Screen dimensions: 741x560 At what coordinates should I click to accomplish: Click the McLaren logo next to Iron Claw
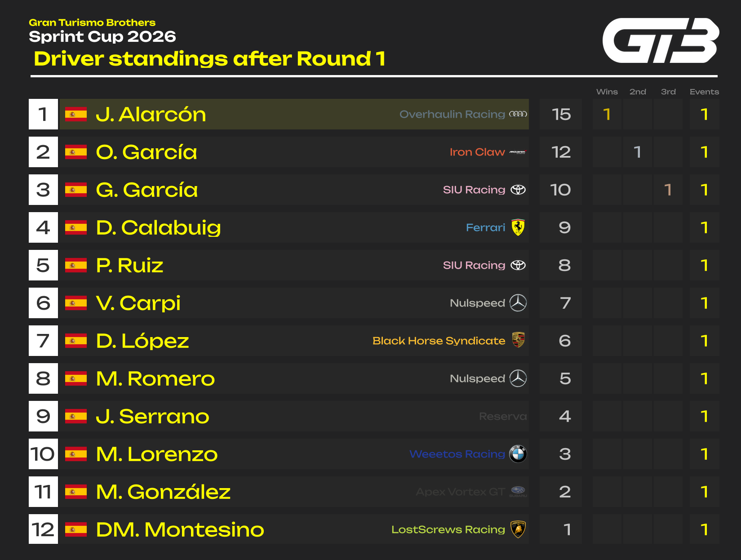pos(518,152)
